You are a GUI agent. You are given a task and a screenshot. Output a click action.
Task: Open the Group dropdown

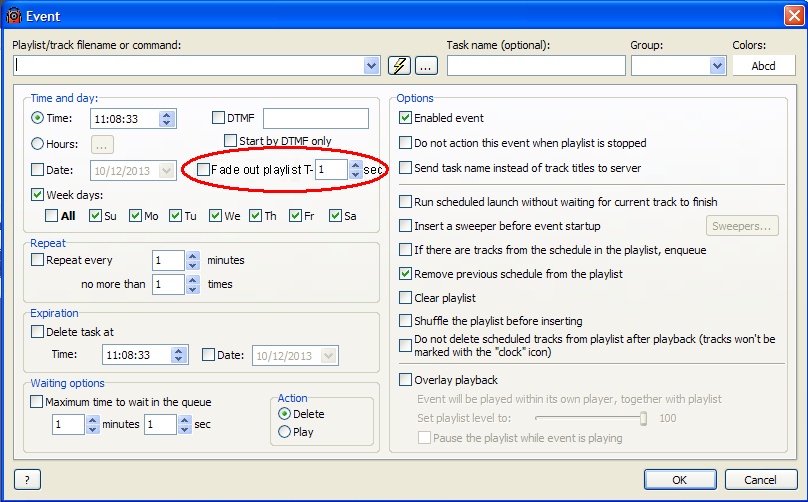point(717,66)
